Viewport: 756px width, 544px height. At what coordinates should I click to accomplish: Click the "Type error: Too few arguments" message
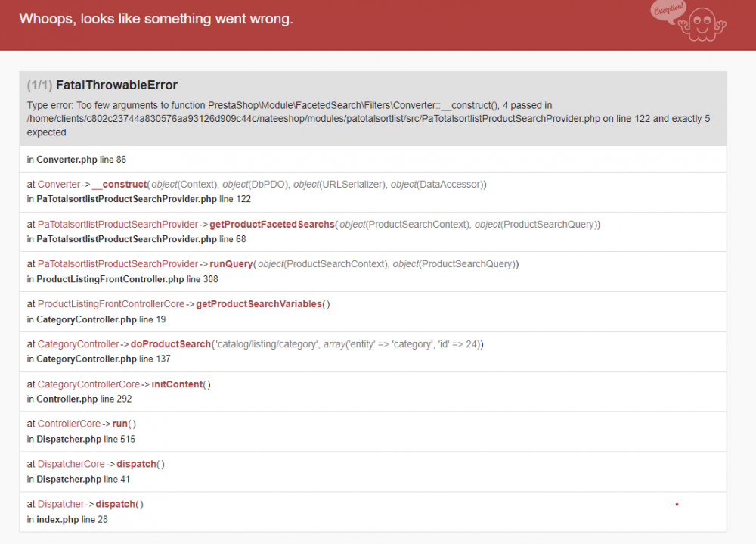tap(368, 119)
